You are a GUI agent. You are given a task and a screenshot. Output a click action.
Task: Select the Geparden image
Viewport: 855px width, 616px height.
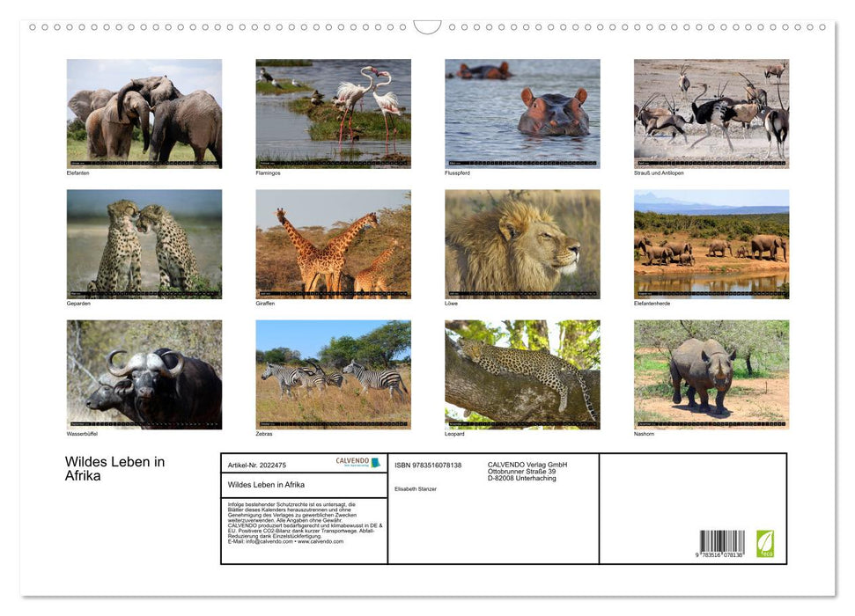[x=144, y=243]
